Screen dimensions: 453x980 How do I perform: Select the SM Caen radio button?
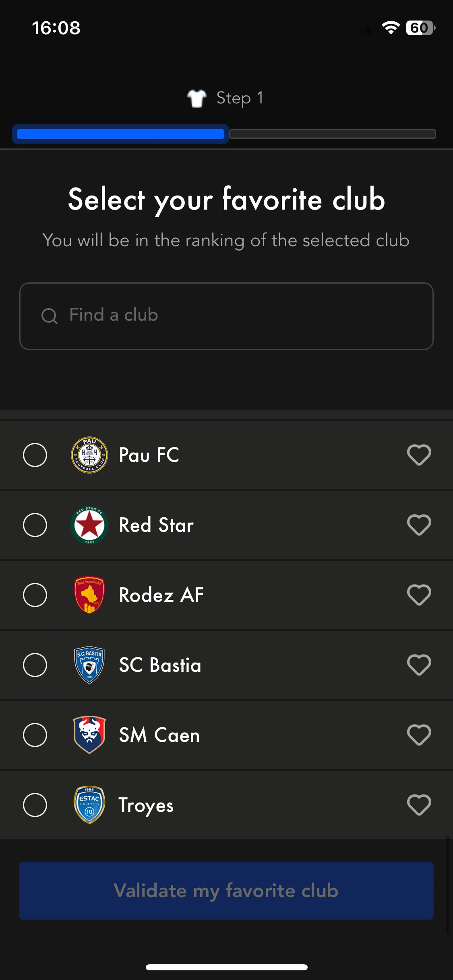pyautogui.click(x=35, y=735)
